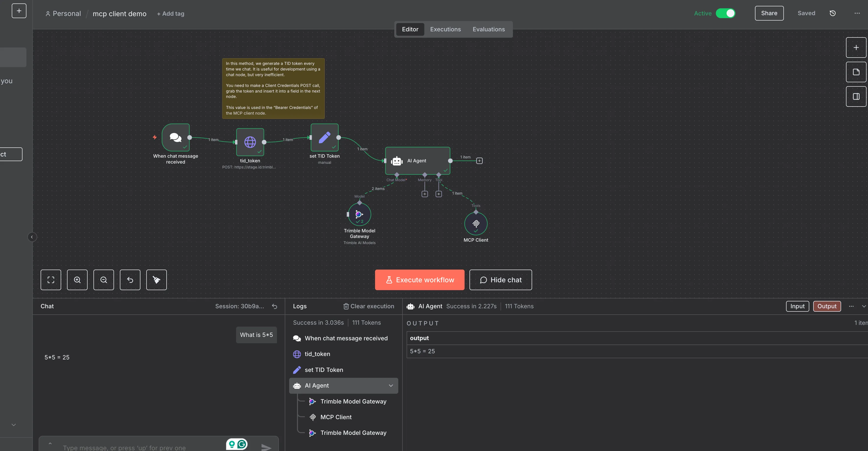Click the fit-to-view canvas icon

pos(51,280)
